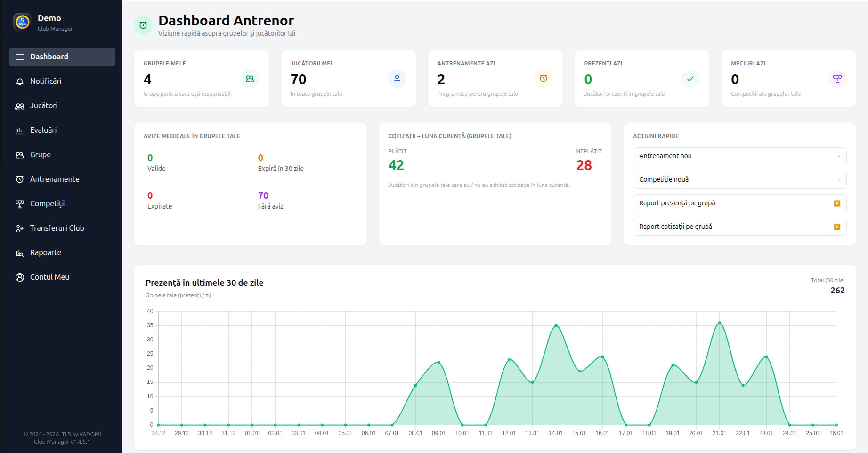Click the chart peak on 21.01
Screen dimensions: 868x453
720,323
